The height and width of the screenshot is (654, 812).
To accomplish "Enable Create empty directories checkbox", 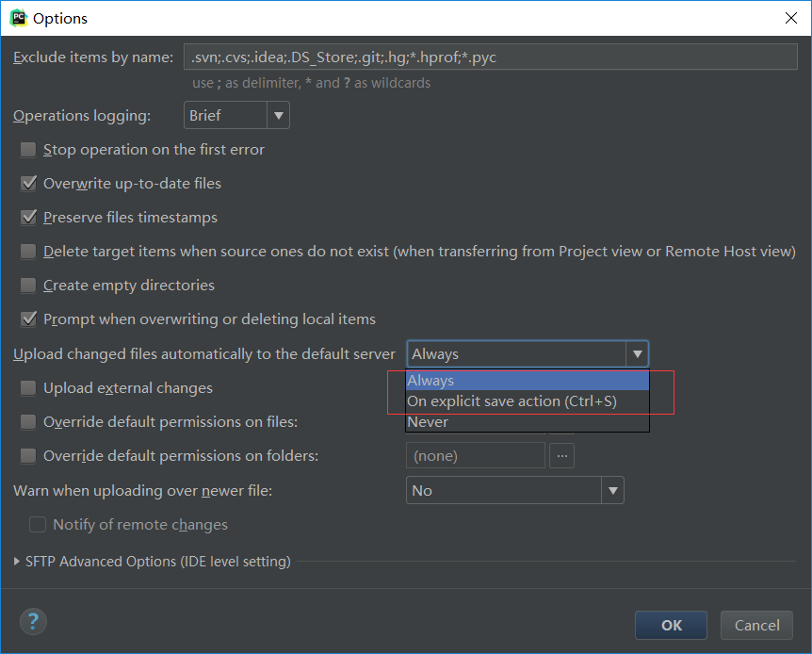I will [28, 286].
